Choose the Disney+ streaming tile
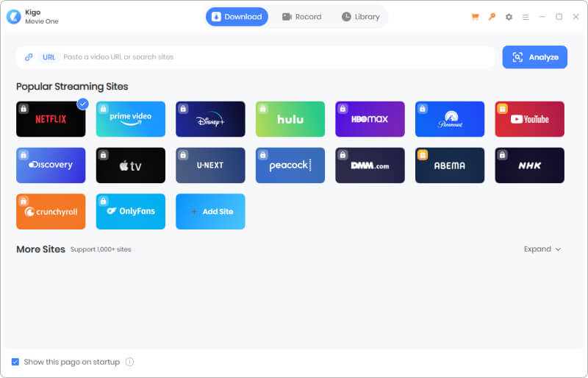The height and width of the screenshot is (378, 588). 210,119
